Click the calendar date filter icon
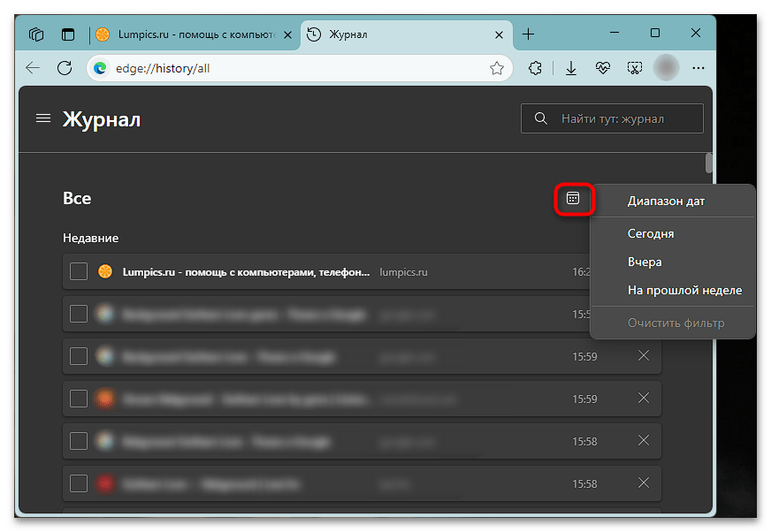The width and height of the screenshot is (771, 532). click(573, 199)
